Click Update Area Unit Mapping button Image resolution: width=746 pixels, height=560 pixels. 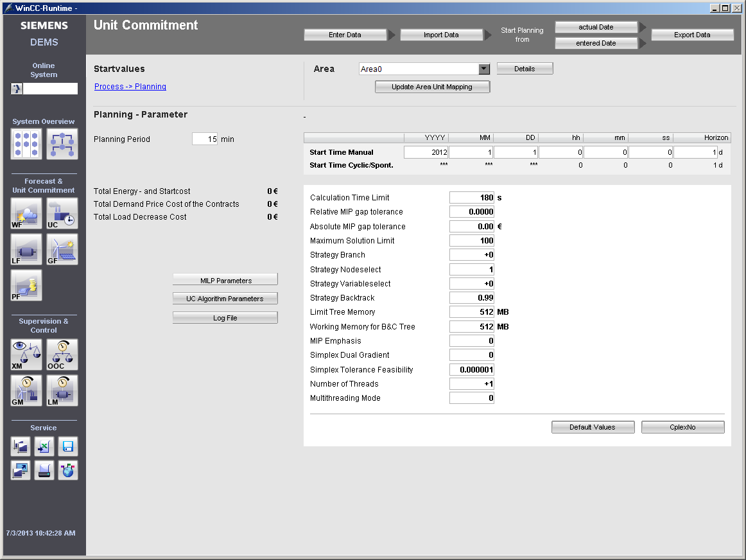click(433, 87)
